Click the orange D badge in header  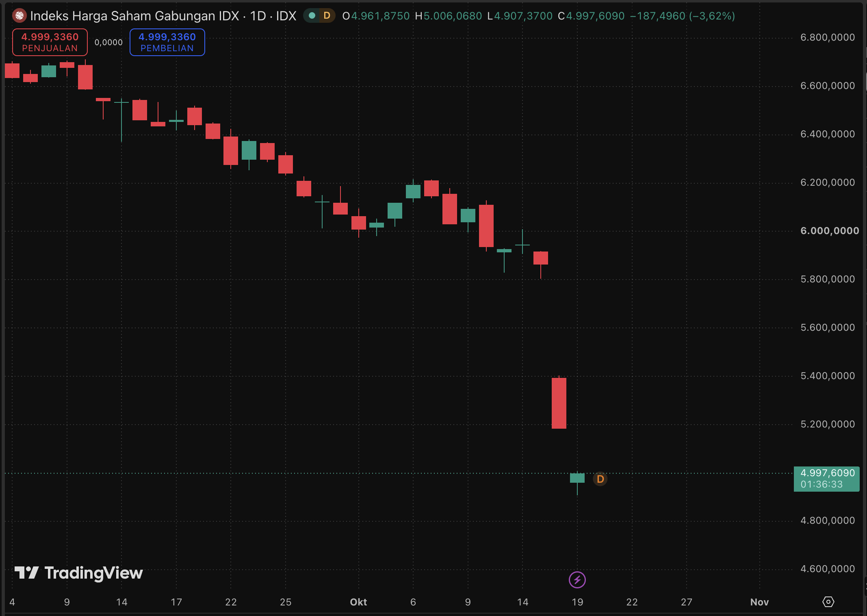click(327, 16)
